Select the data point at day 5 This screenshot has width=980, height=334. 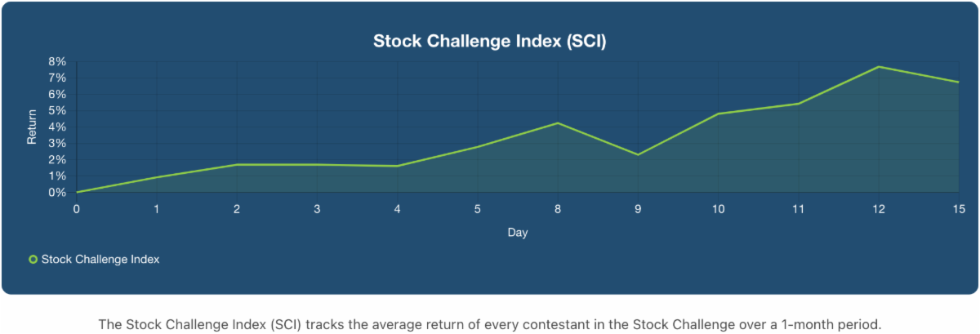477,147
